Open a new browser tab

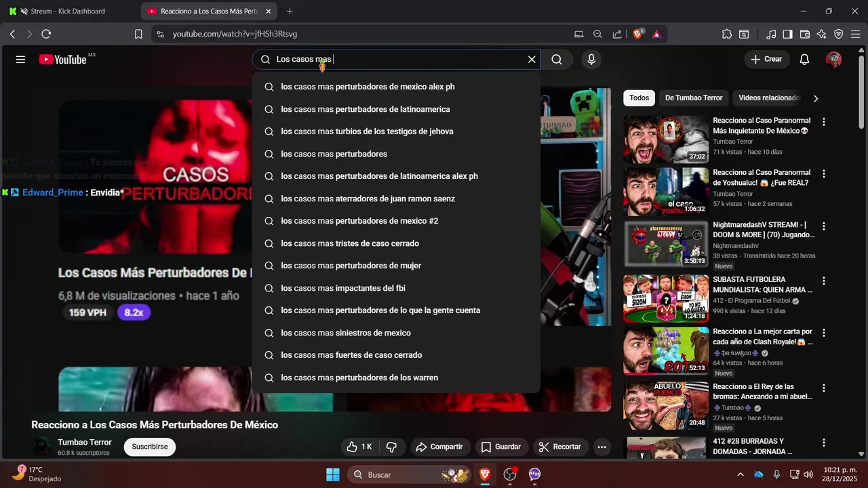290,12
